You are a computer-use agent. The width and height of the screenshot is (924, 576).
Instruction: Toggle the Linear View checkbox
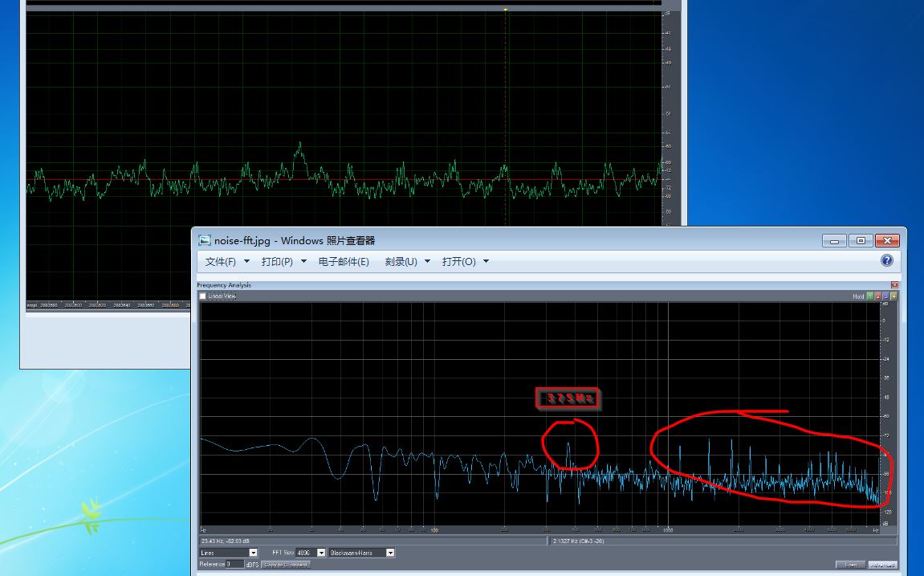tap(203, 296)
